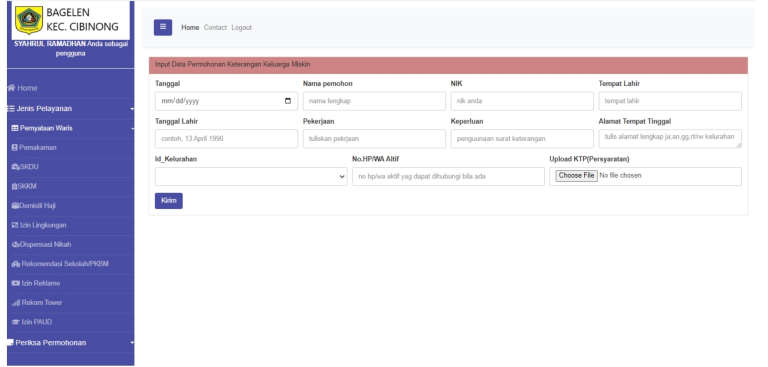This screenshot has width=768, height=367.
Task: Click the Izin PAUD graduation cap icon
Action: point(16,322)
